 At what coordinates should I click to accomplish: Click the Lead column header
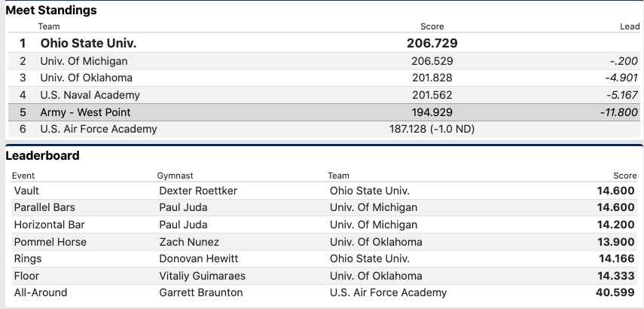point(629,26)
